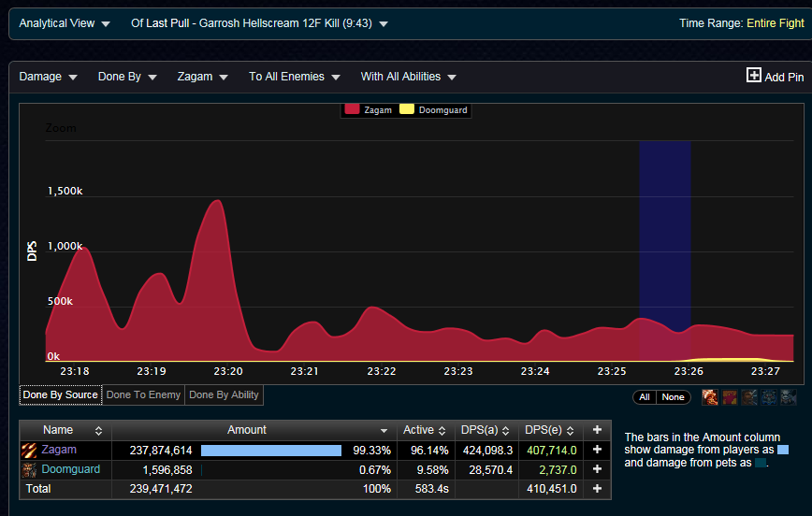This screenshot has width=812, height=516.
Task: Click Zagam's DPS(a) value 424,098.3
Action: (487, 451)
